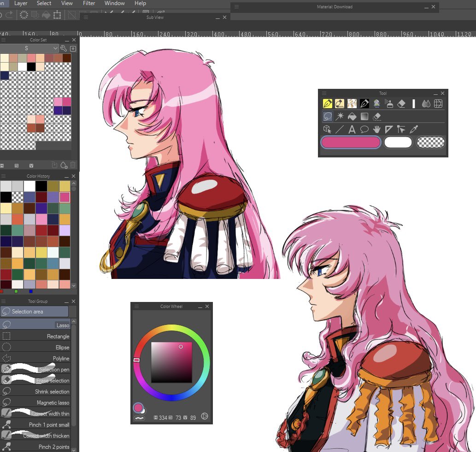
Task: Select the Correct line node cursor tool
Action: click(x=401, y=129)
